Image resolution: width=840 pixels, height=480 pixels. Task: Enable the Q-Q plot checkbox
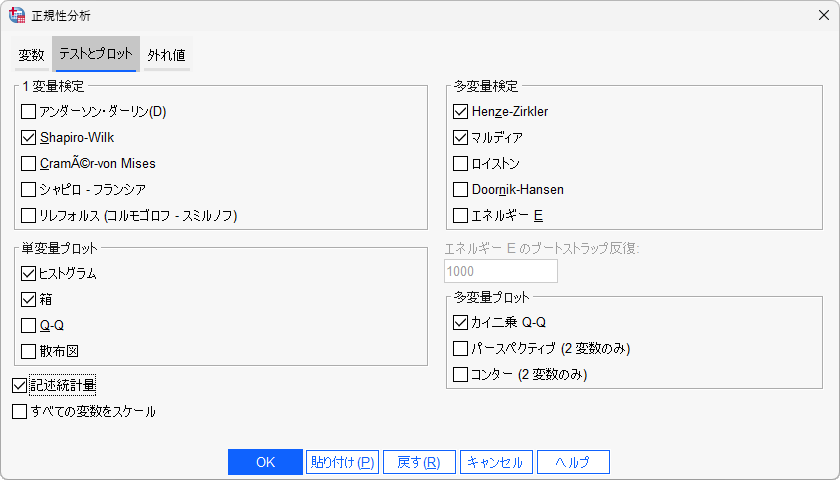[28, 325]
